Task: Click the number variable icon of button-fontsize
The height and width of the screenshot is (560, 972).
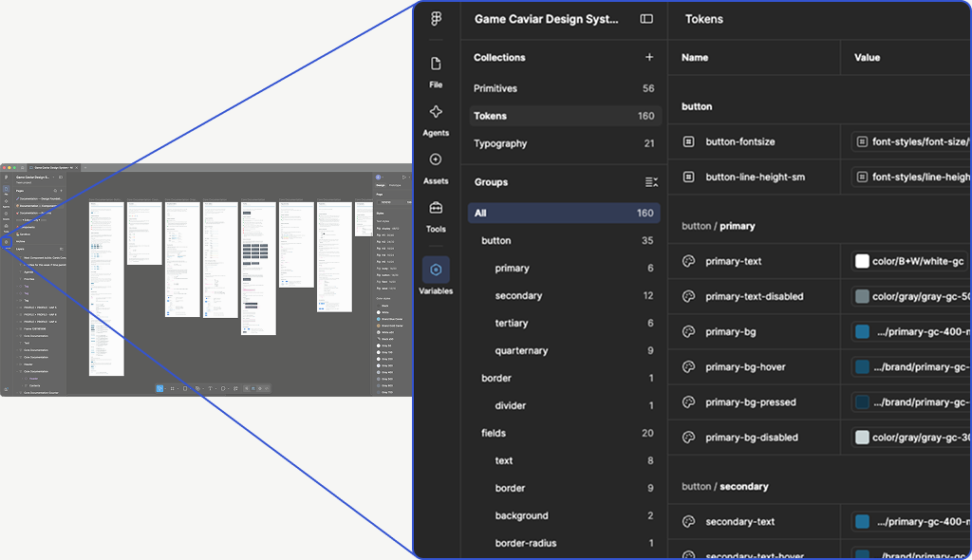Action: [689, 141]
